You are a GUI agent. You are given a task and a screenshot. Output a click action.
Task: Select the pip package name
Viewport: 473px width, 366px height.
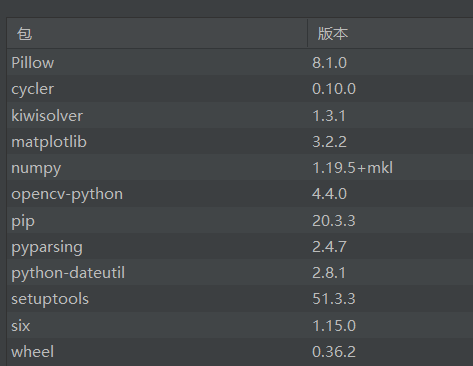[x=23, y=222]
